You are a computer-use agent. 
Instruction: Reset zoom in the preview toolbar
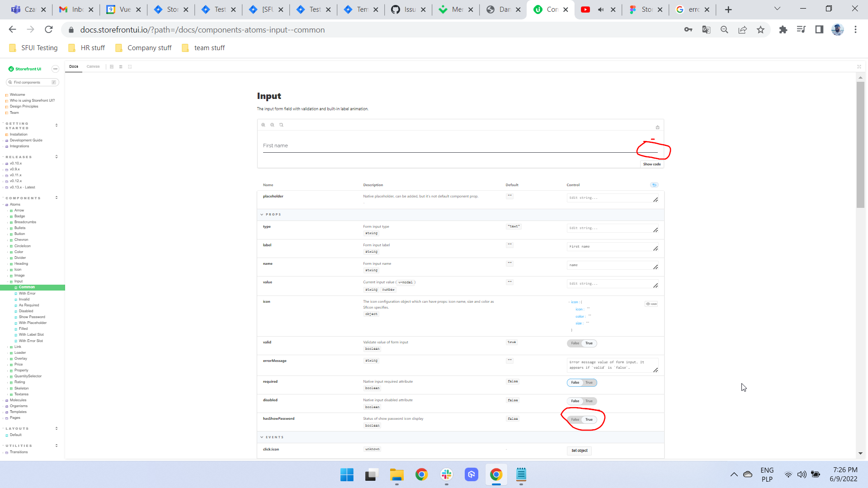point(281,125)
